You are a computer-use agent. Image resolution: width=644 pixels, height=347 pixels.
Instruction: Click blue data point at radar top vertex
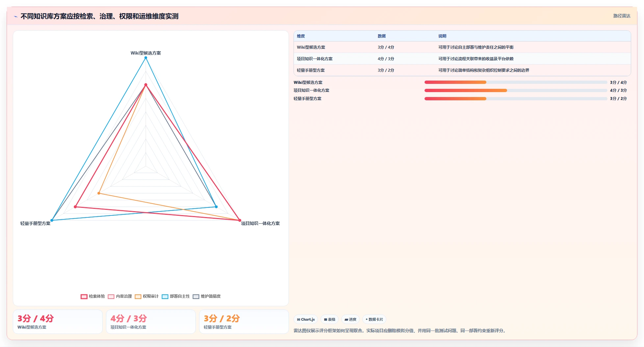146,58
